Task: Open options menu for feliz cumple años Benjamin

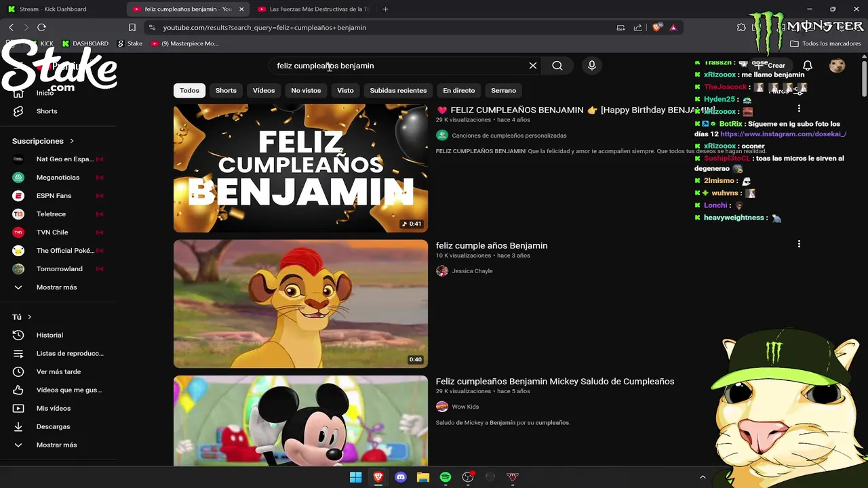Action: pos(799,244)
